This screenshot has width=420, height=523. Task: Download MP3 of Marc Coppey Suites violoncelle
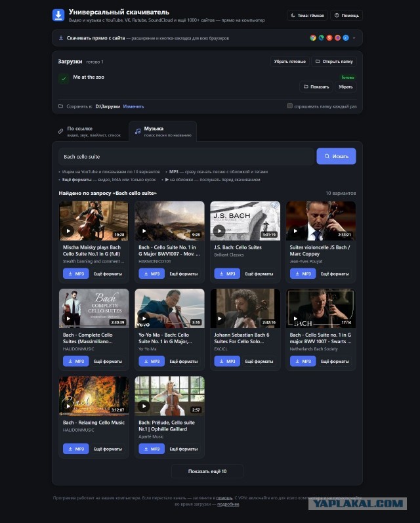point(303,274)
